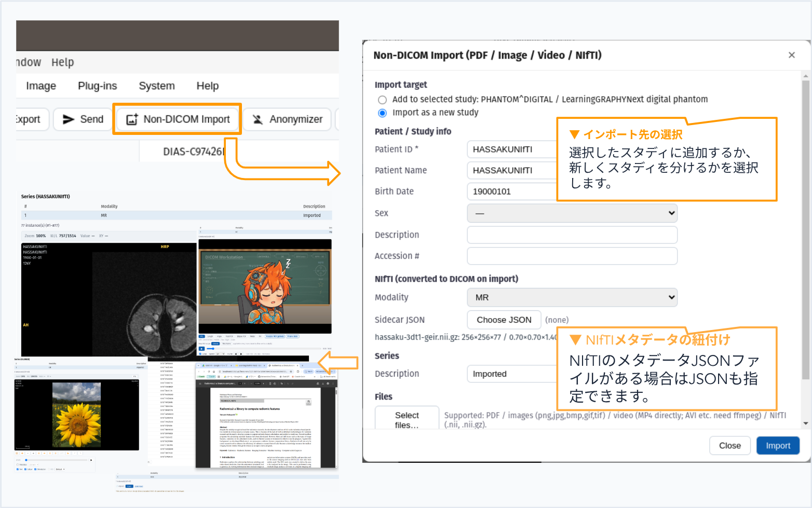
Task: Click the Series Description field containing 'Imported'
Action: 512,374
